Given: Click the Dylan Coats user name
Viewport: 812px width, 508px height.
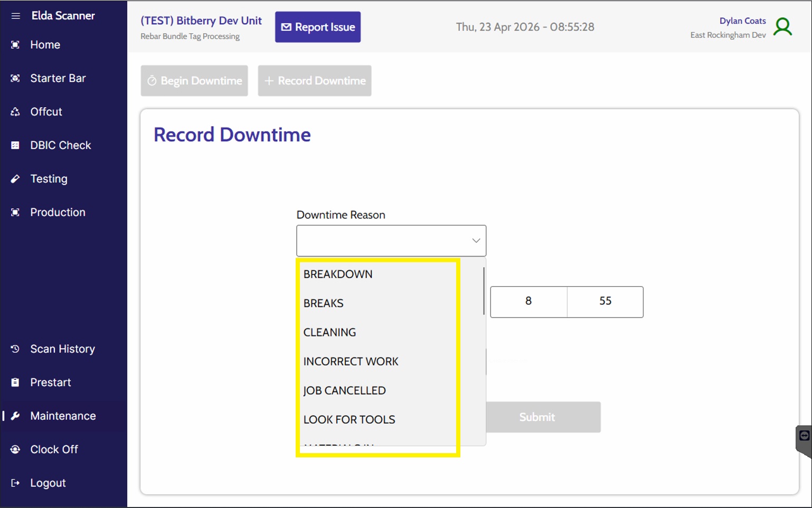Looking at the screenshot, I should tap(742, 21).
